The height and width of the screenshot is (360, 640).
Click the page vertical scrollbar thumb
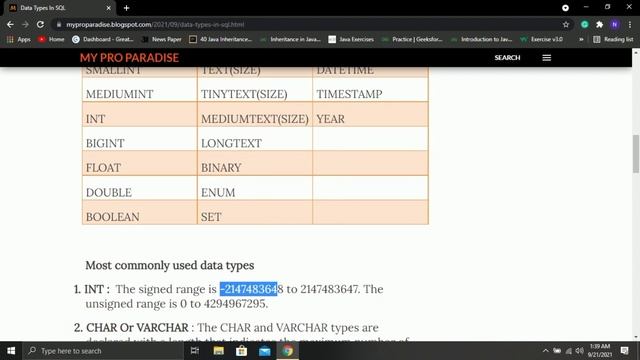636,154
